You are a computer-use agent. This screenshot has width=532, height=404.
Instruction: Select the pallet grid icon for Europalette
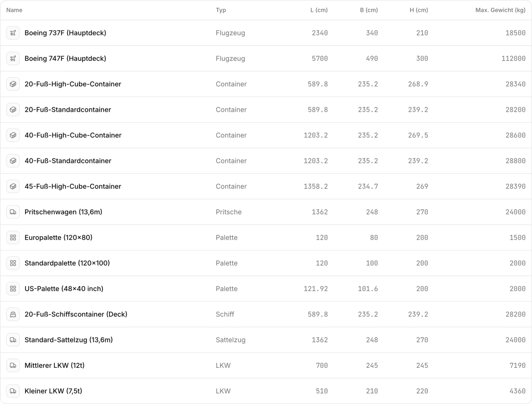click(13, 237)
